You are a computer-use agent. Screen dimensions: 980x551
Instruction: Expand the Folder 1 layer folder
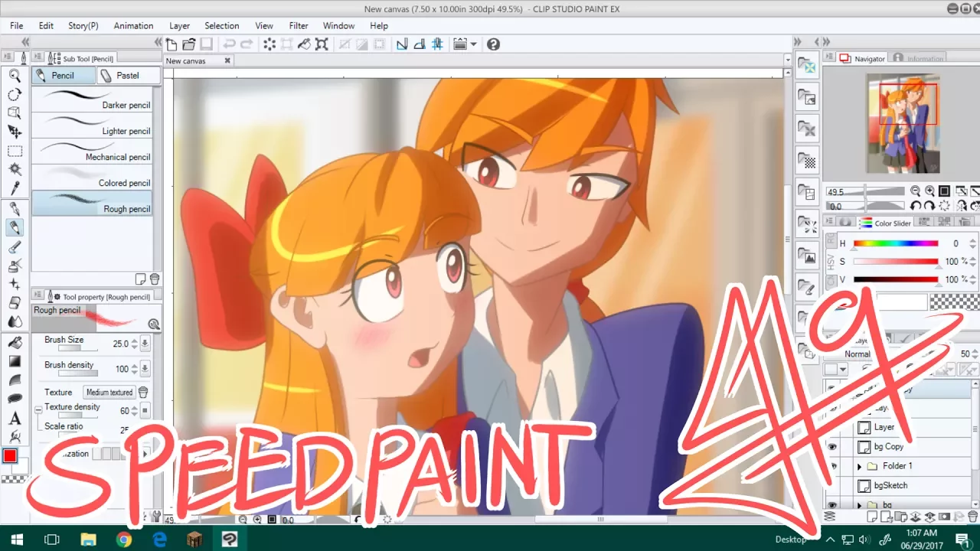click(x=859, y=466)
